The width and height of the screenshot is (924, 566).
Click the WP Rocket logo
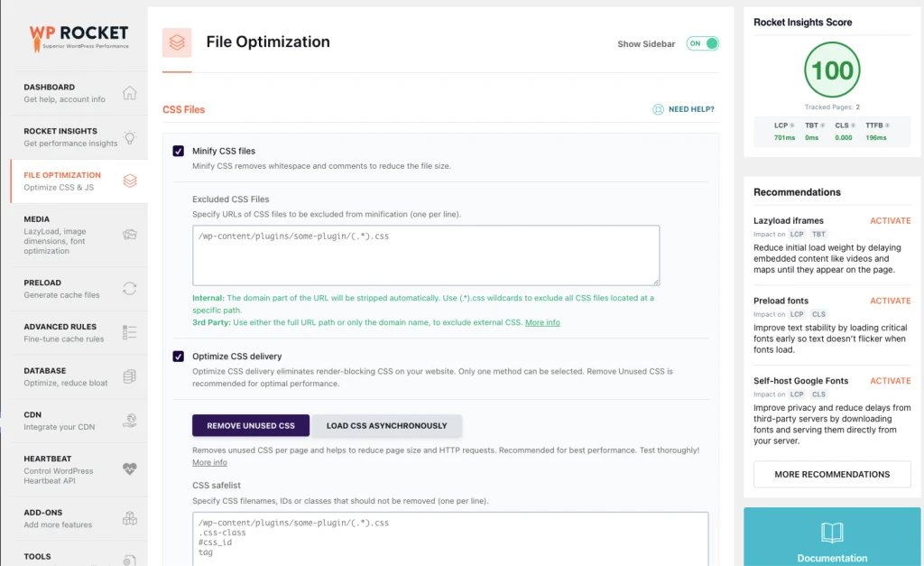click(x=79, y=38)
